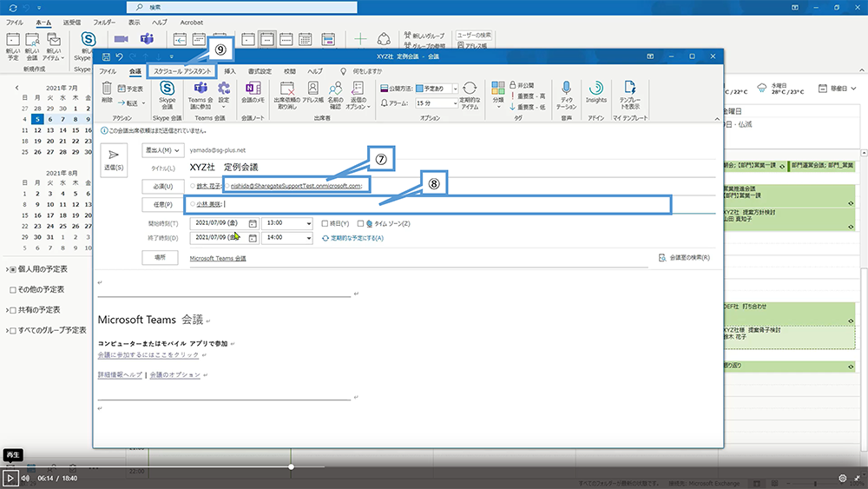The height and width of the screenshot is (489, 868).
Task: Click the Calendar view button in meeting ribbon
Action: click(131, 89)
